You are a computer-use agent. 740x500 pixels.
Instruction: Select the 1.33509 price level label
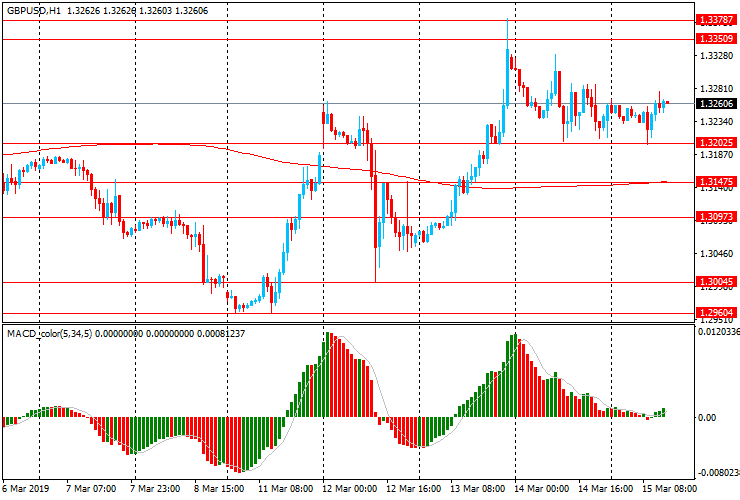(717, 39)
